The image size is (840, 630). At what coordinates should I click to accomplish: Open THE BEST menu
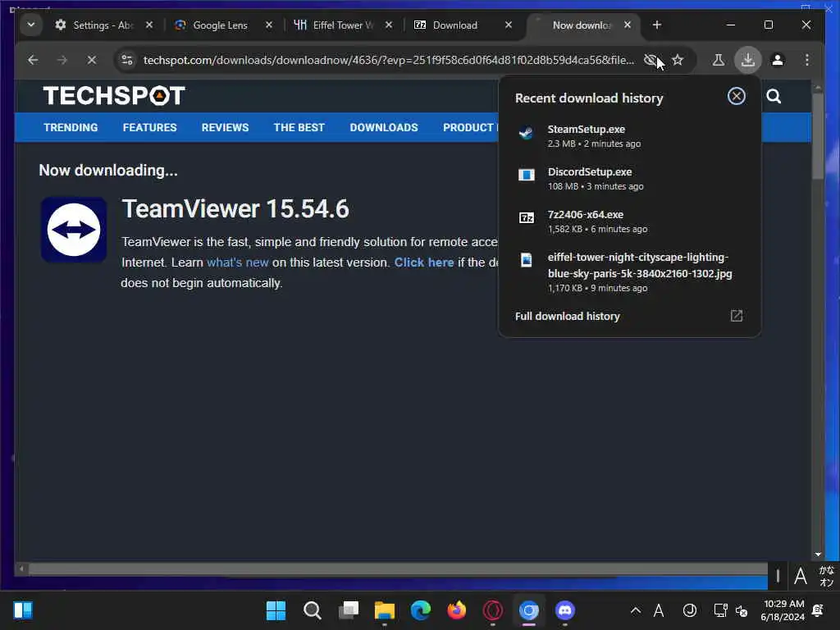pyautogui.click(x=299, y=127)
